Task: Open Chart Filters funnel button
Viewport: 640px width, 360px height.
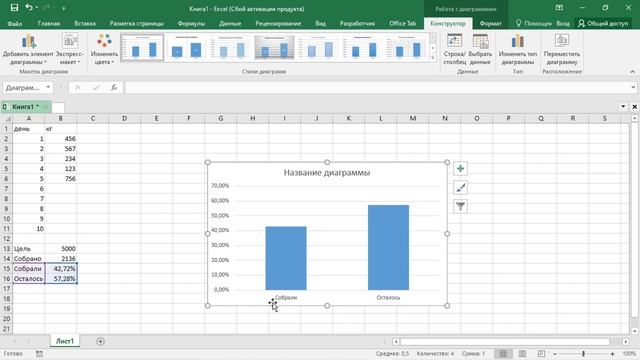Action: tap(460, 207)
